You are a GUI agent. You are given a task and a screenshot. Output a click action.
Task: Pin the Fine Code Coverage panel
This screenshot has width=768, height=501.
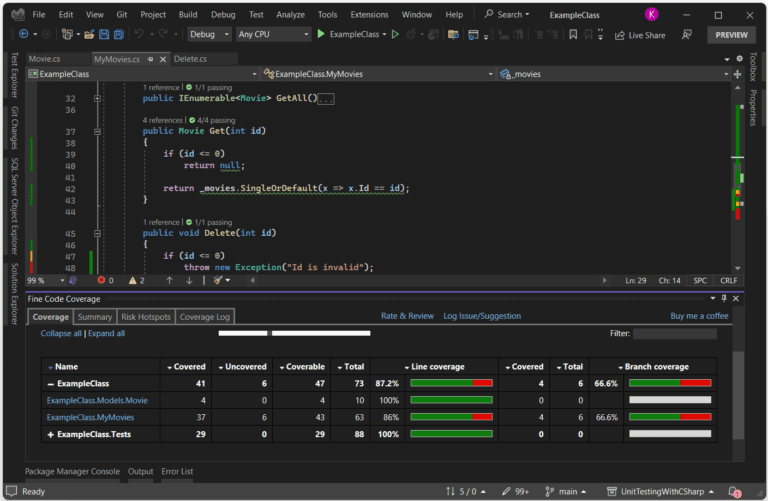coord(724,298)
